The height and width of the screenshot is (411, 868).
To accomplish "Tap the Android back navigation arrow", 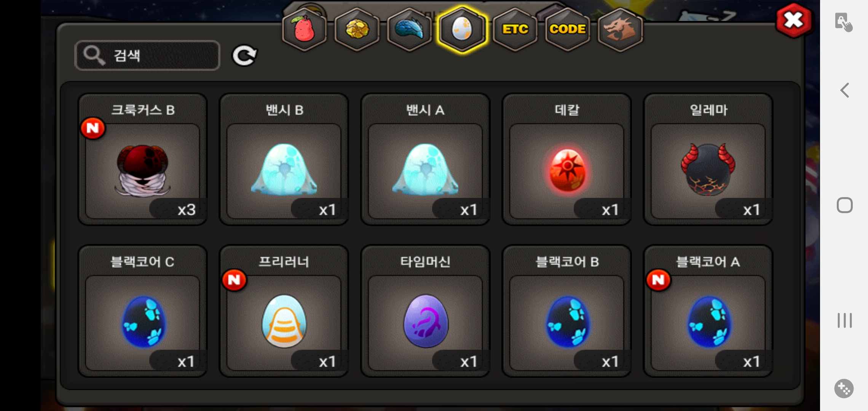I will point(844,90).
